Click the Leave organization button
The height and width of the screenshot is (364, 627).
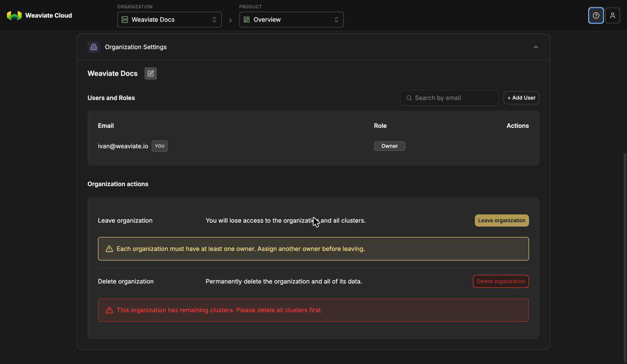[x=502, y=220]
